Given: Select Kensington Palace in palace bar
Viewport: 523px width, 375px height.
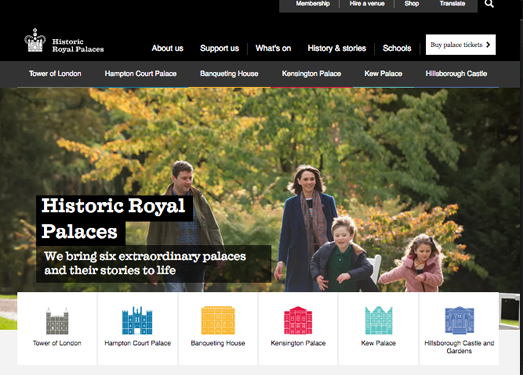Looking at the screenshot, I should point(311,74).
